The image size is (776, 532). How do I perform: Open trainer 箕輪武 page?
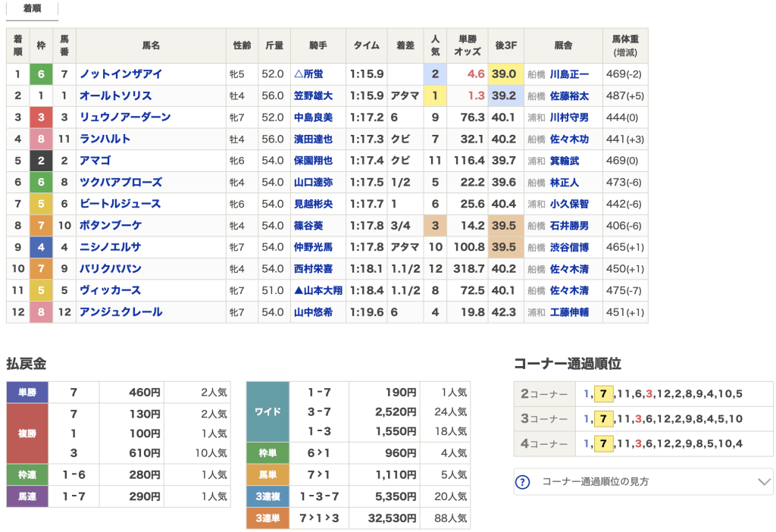coord(564,161)
